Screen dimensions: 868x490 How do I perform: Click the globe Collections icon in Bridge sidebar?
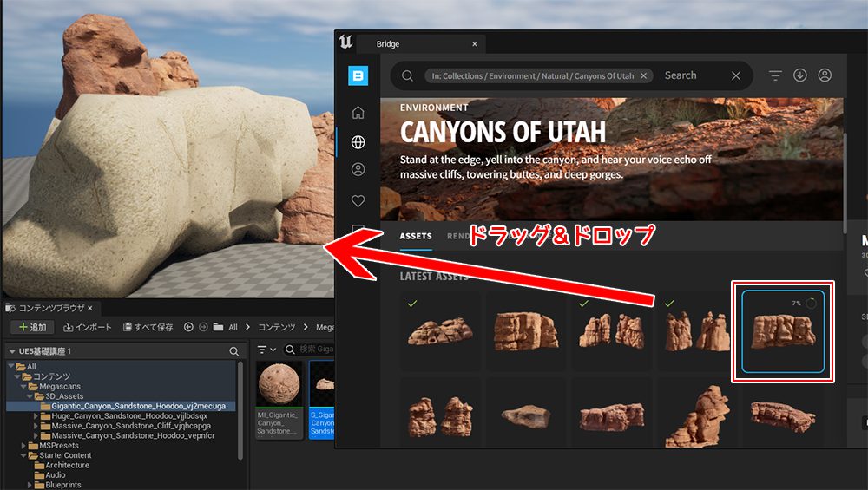(x=358, y=142)
